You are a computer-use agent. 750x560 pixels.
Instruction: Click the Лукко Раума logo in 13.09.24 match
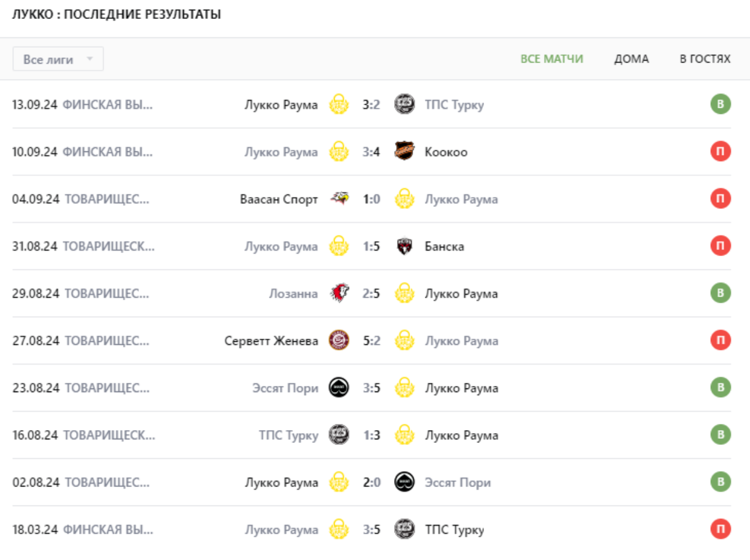tap(339, 104)
